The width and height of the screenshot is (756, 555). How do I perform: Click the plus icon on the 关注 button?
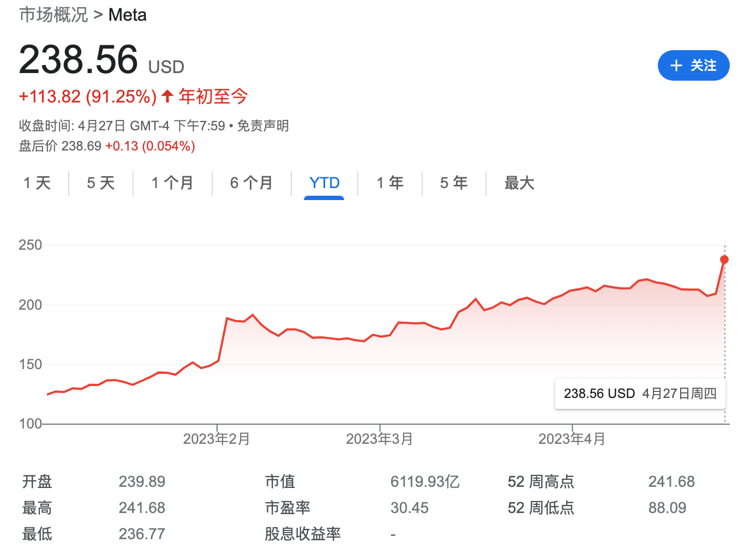[676, 65]
